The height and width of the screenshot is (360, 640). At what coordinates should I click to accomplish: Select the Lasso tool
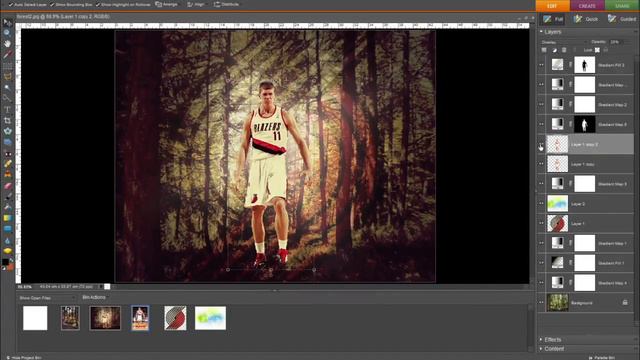[7, 76]
